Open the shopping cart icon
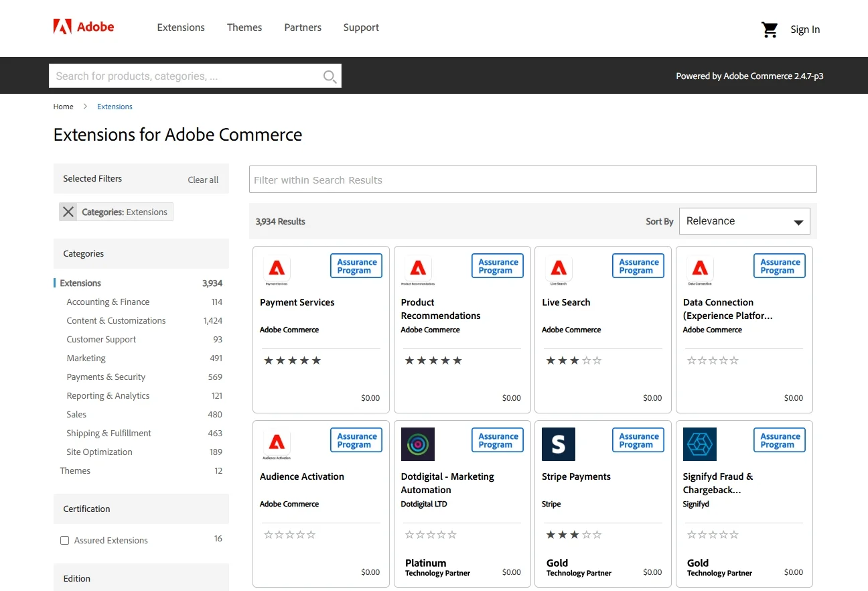This screenshot has width=868, height=591. pos(770,29)
